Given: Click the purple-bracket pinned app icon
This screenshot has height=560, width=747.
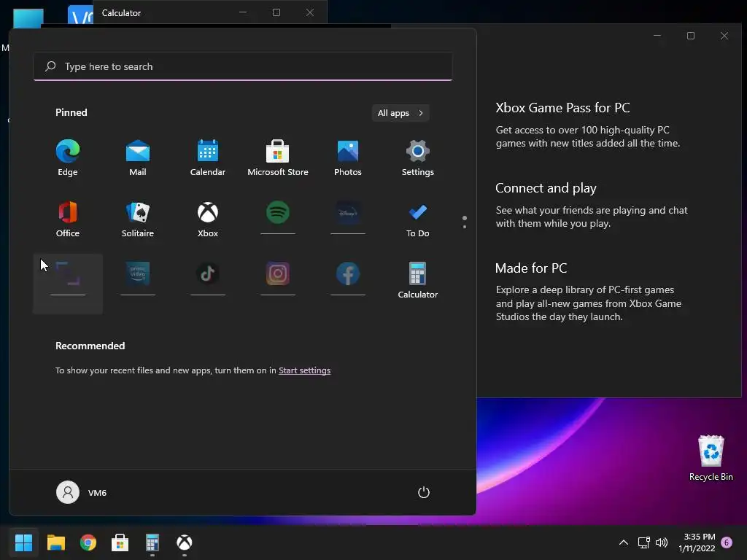Looking at the screenshot, I should coord(68,274).
